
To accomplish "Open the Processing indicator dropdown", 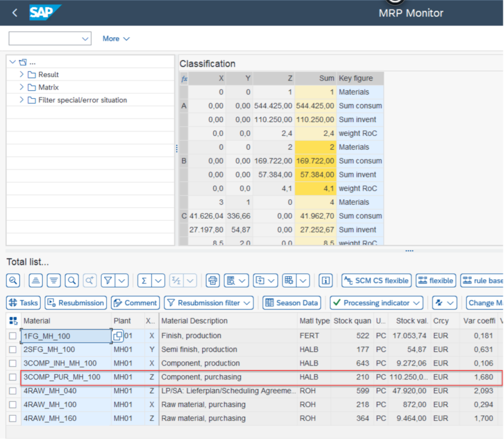I will pyautogui.click(x=377, y=303).
